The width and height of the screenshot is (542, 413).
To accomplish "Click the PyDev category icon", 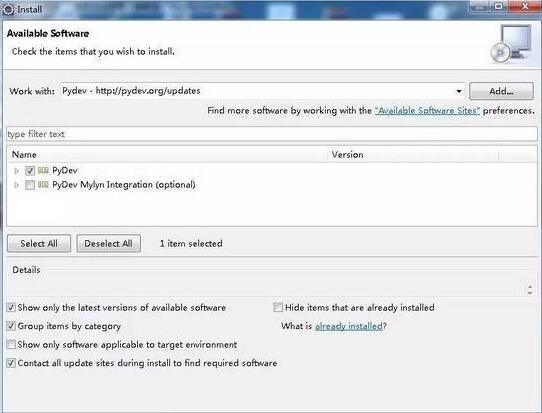I will point(43,170).
